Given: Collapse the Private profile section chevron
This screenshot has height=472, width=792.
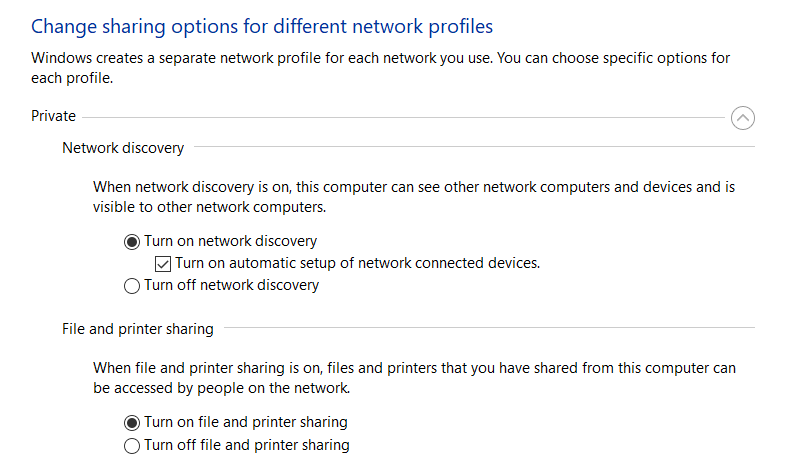Looking at the screenshot, I should tap(743, 118).
